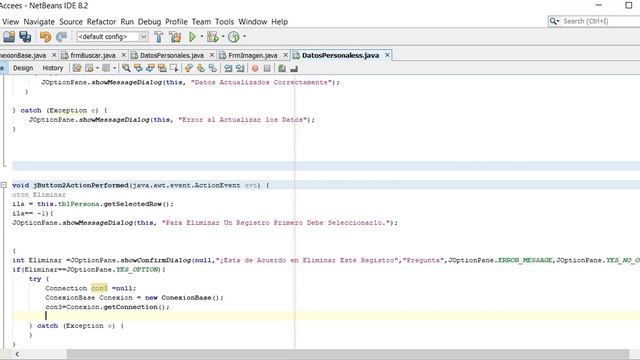Open the Profile menu
The width and height of the screenshot is (640, 360).
click(176, 22)
